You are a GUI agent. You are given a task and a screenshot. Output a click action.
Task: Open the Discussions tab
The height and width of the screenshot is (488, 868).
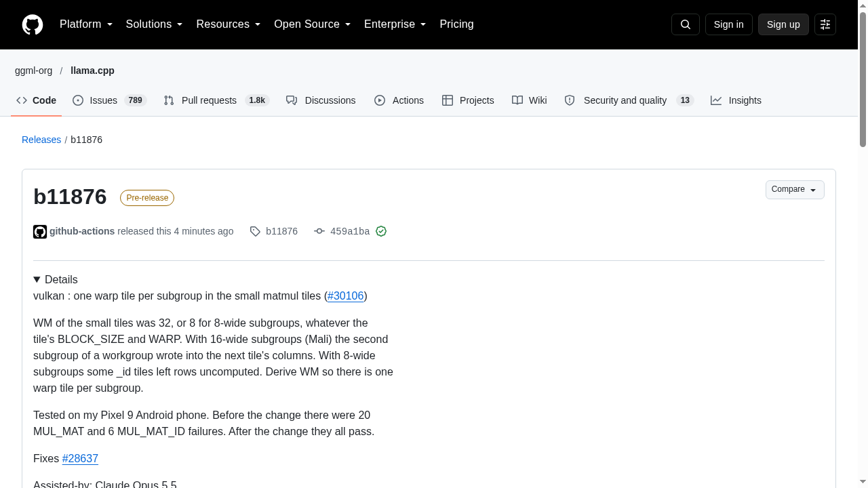pos(321,100)
